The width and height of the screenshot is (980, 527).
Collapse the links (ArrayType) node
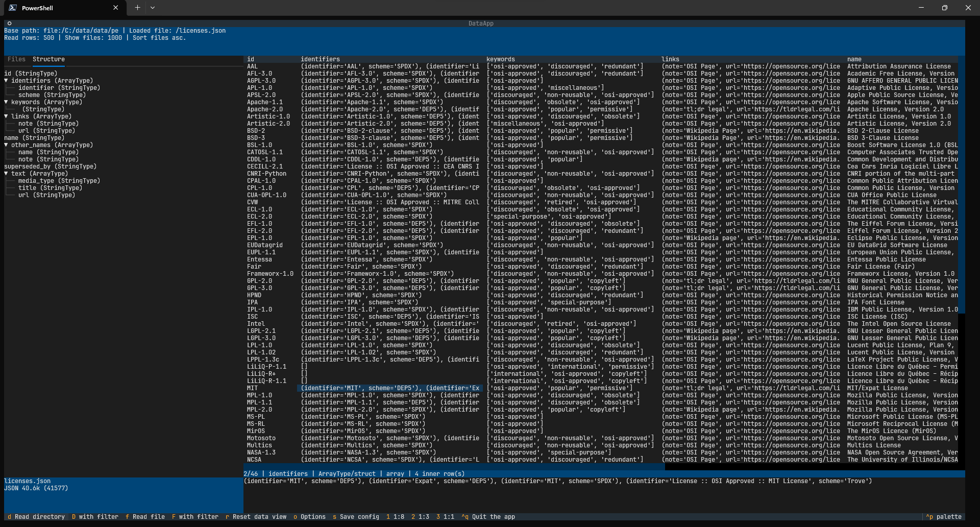pyautogui.click(x=6, y=116)
